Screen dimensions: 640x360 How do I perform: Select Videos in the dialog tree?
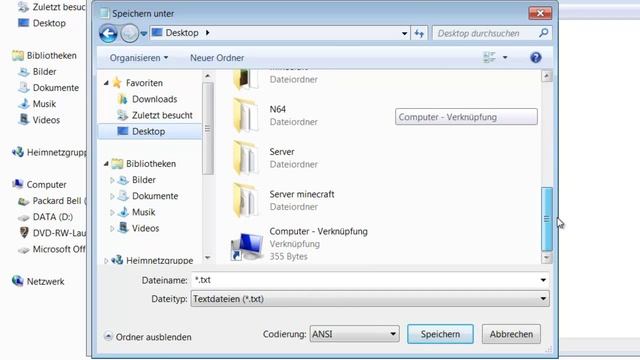pos(145,229)
